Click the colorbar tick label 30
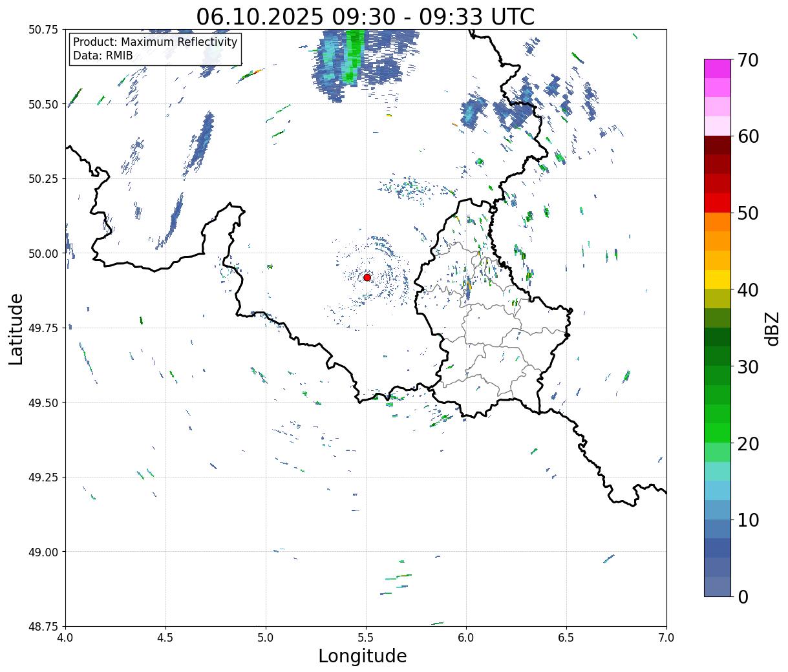Screen dimensions: 788x672 pos(747,366)
